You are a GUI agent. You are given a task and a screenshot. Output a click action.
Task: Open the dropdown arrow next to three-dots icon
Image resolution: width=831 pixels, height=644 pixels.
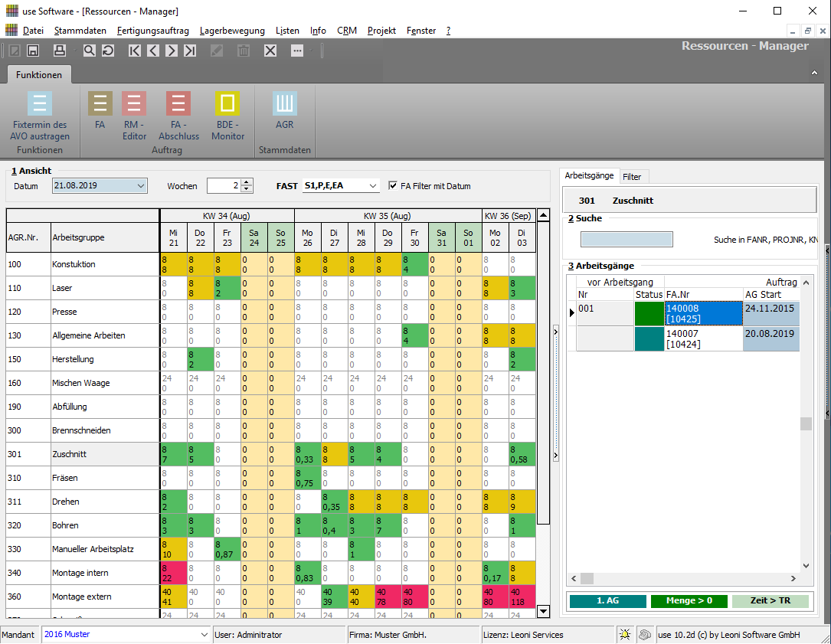tap(311, 51)
